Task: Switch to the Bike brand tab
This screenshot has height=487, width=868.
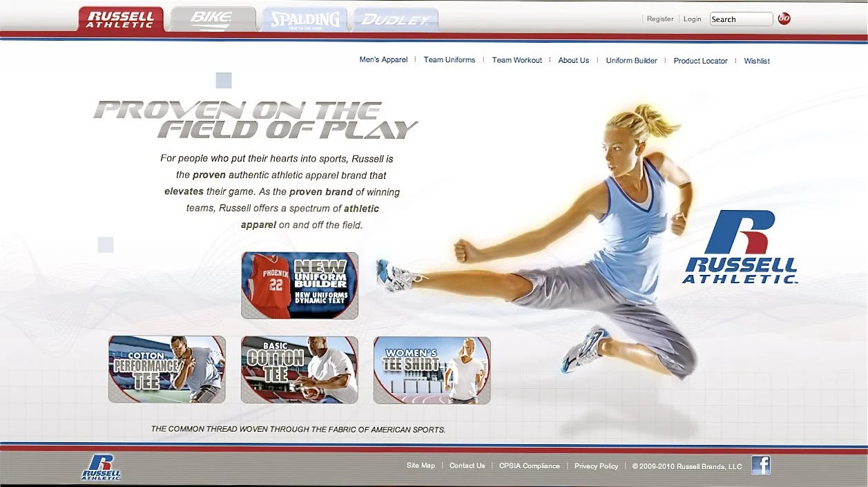Action: (x=213, y=19)
